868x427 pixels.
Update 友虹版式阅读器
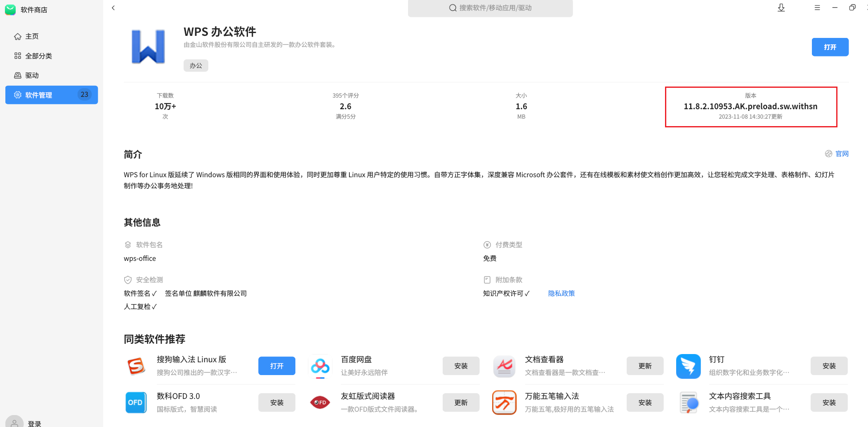(x=461, y=403)
